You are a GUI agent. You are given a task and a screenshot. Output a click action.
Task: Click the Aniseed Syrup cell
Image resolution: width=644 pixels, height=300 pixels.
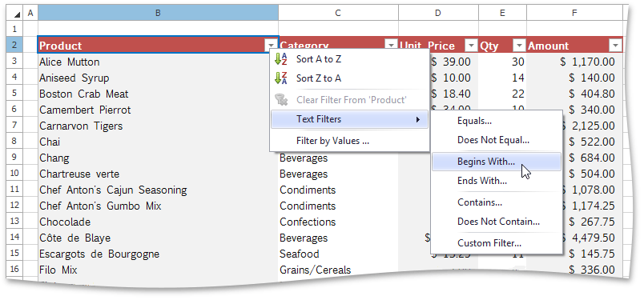coord(158,78)
